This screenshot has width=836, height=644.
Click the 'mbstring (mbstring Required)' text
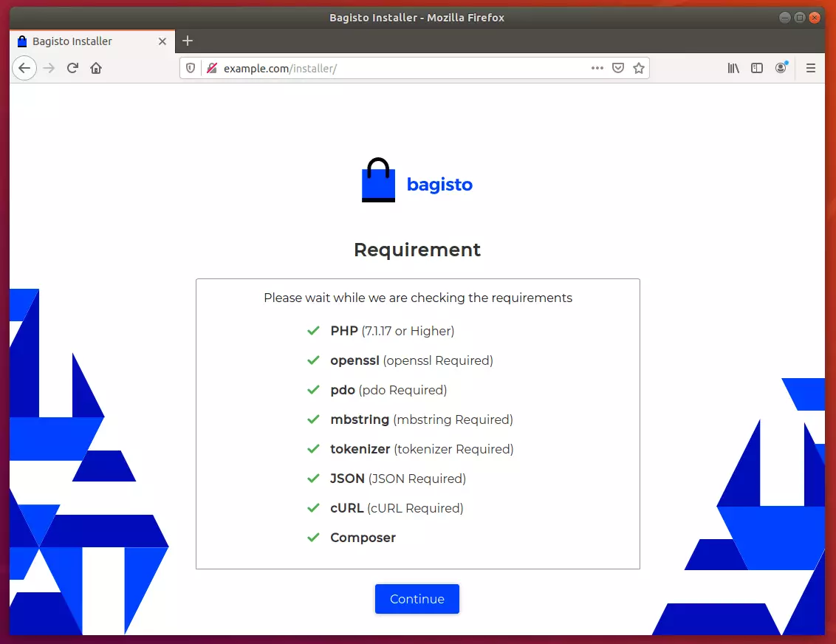pos(422,419)
